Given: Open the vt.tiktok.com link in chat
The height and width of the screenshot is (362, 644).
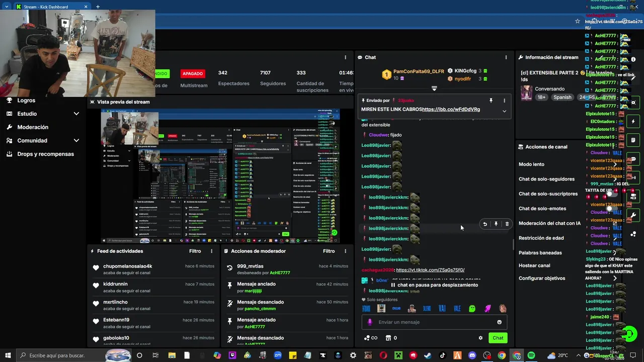Looking at the screenshot, I should pyautogui.click(x=430, y=270).
